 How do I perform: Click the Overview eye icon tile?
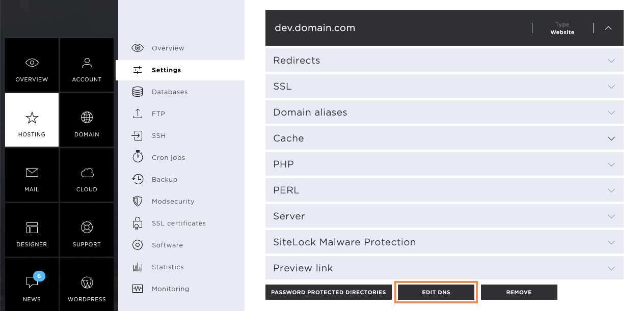(x=32, y=65)
